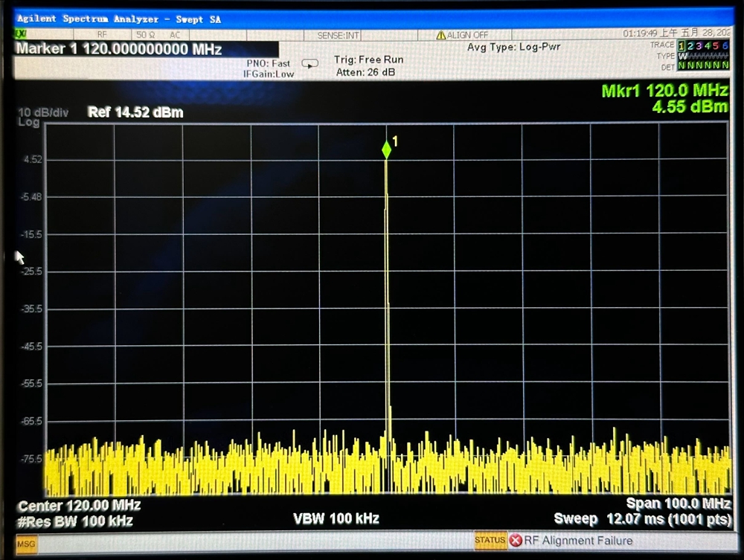Click the Mkr1 120.0 MHz readout

point(664,91)
